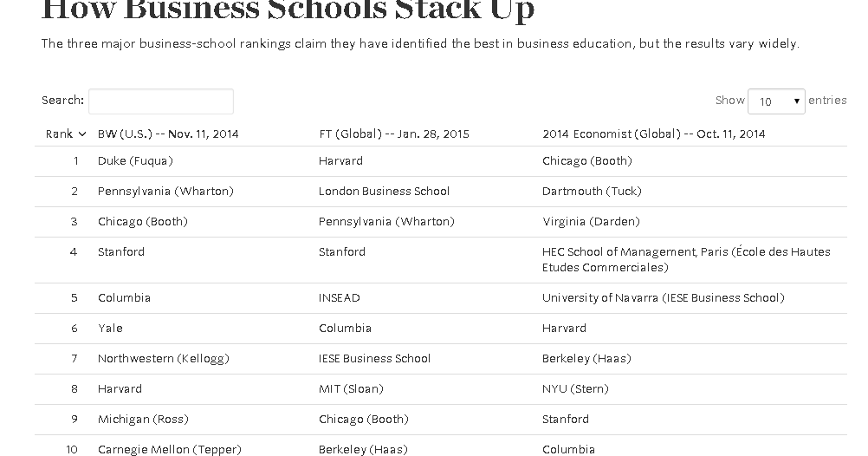Select Dartmouth (Tuck) cell
This screenshot has width=868, height=456.
(592, 192)
